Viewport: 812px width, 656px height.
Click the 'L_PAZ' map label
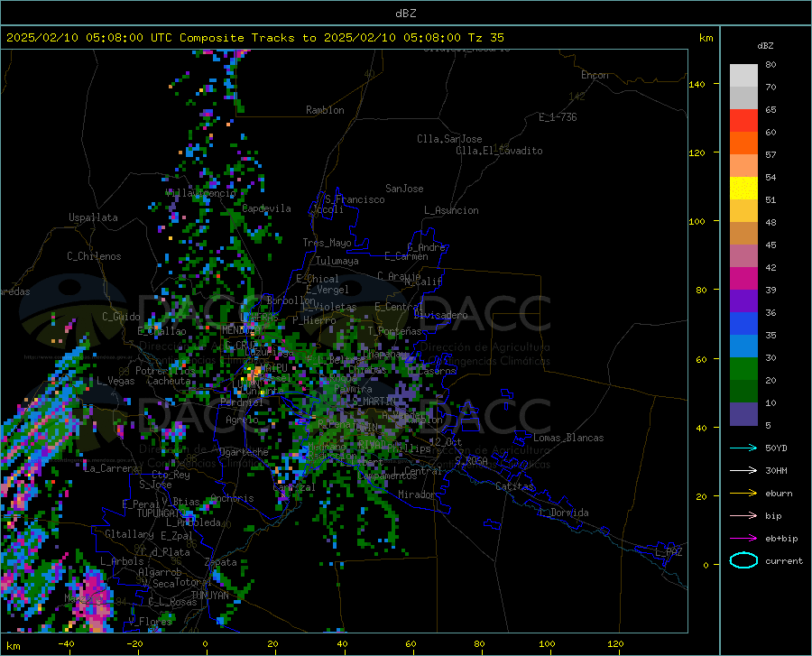pyautogui.click(x=669, y=552)
